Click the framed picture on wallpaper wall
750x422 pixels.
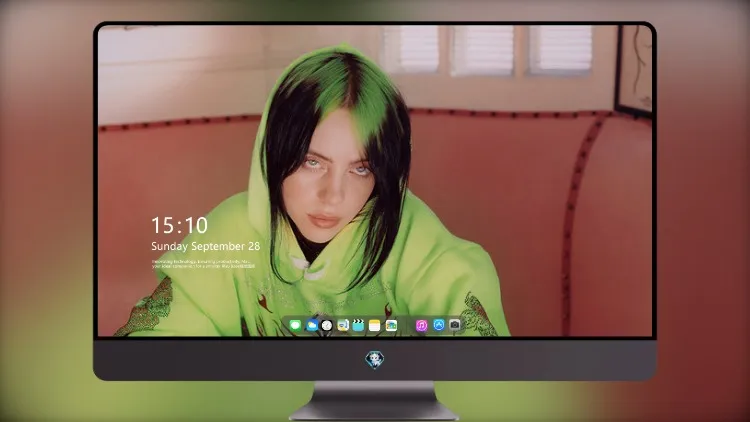pyautogui.click(x=634, y=68)
